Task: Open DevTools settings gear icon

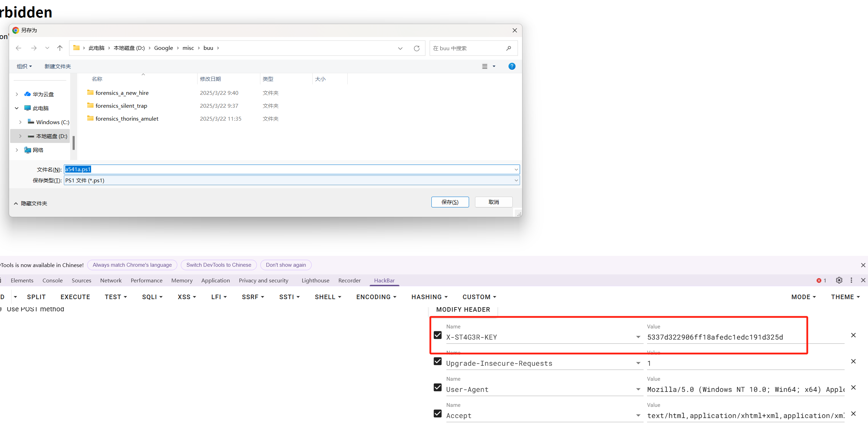Action: point(839,280)
